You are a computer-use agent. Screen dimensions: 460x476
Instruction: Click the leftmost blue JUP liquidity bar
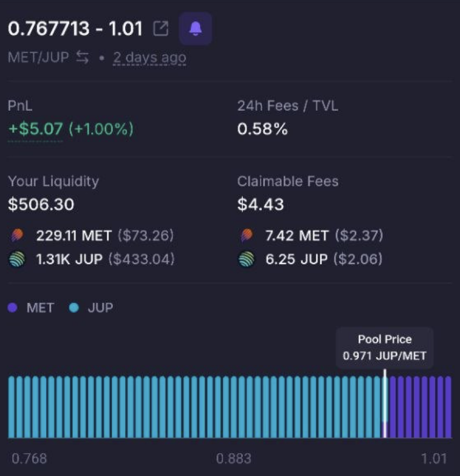coord(11,407)
